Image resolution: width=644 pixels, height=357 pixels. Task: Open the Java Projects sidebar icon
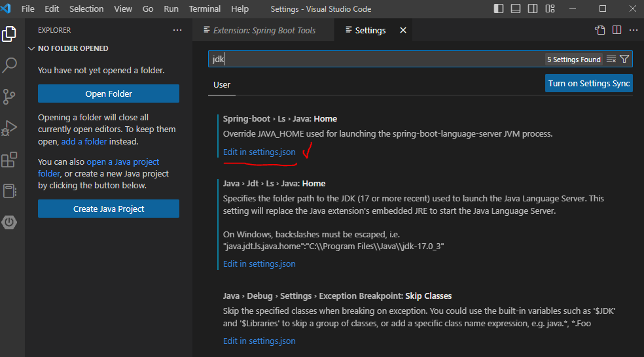click(x=9, y=191)
